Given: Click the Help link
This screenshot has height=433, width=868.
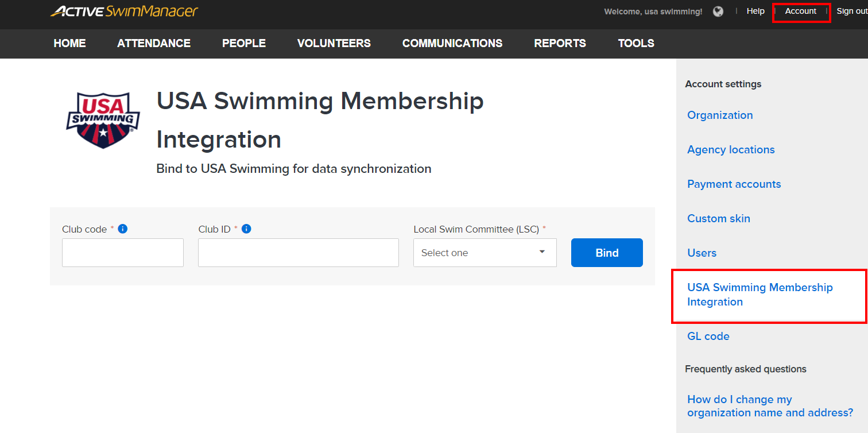Looking at the screenshot, I should 755,11.
